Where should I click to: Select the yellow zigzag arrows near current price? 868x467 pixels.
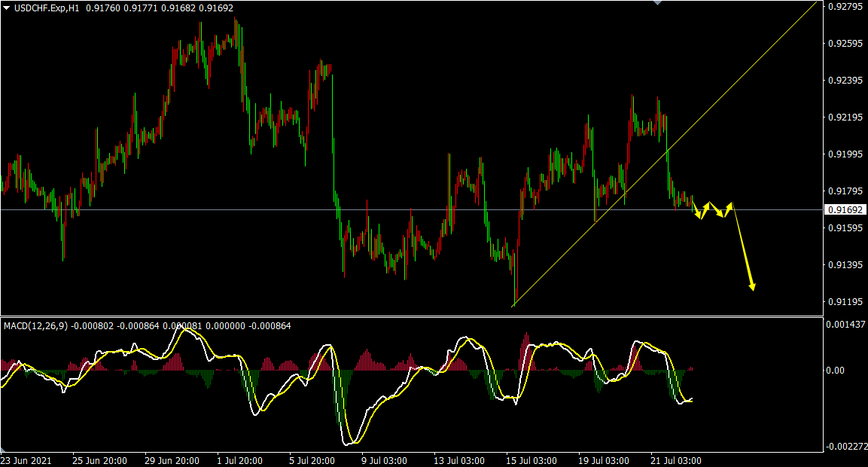pyautogui.click(x=712, y=210)
